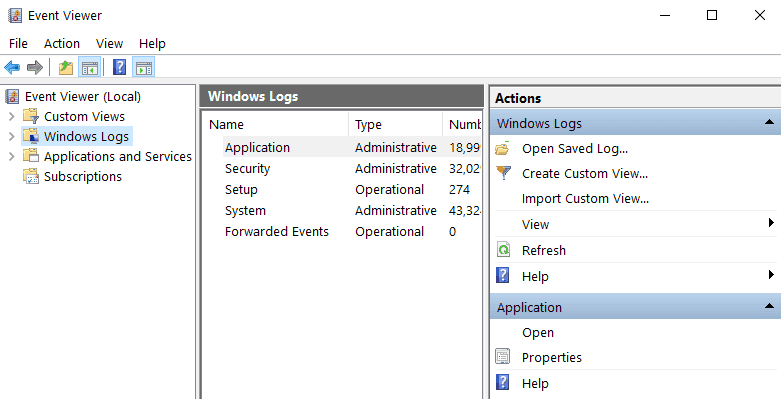Viewport: 781px width, 399px height.
Task: Click the Forward arrow toolbar icon
Action: [35, 67]
